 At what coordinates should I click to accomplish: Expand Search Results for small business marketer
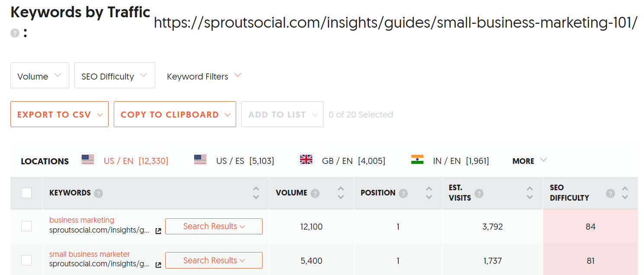[214, 260]
